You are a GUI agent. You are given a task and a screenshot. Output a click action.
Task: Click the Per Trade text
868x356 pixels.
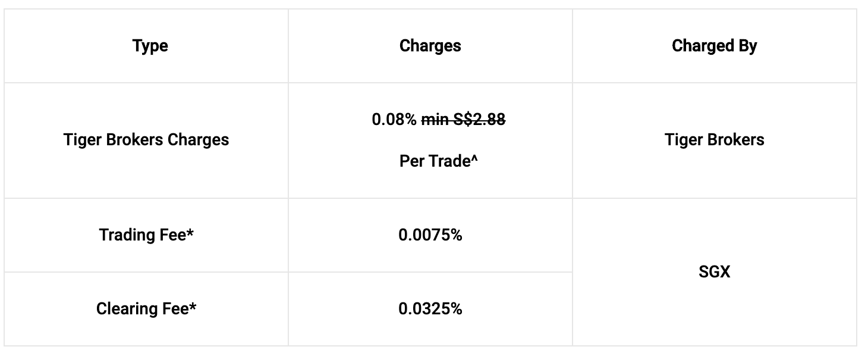(x=435, y=161)
